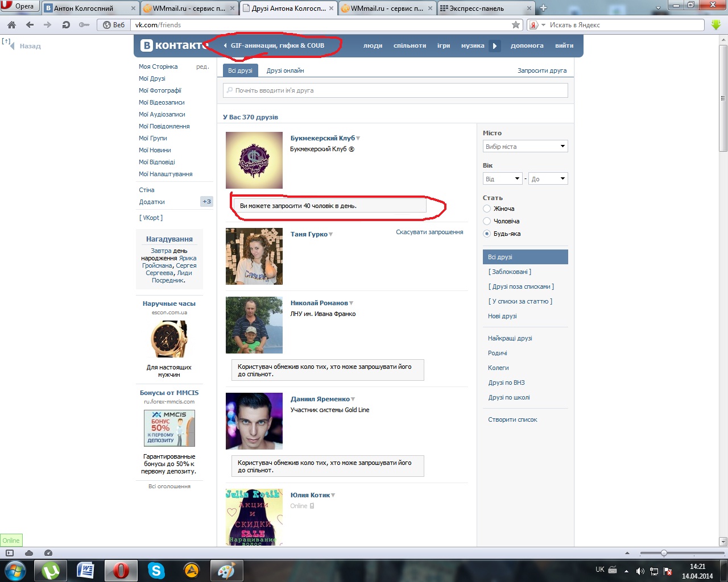Click Opera Turbo gauge icon in status bar

point(48,553)
